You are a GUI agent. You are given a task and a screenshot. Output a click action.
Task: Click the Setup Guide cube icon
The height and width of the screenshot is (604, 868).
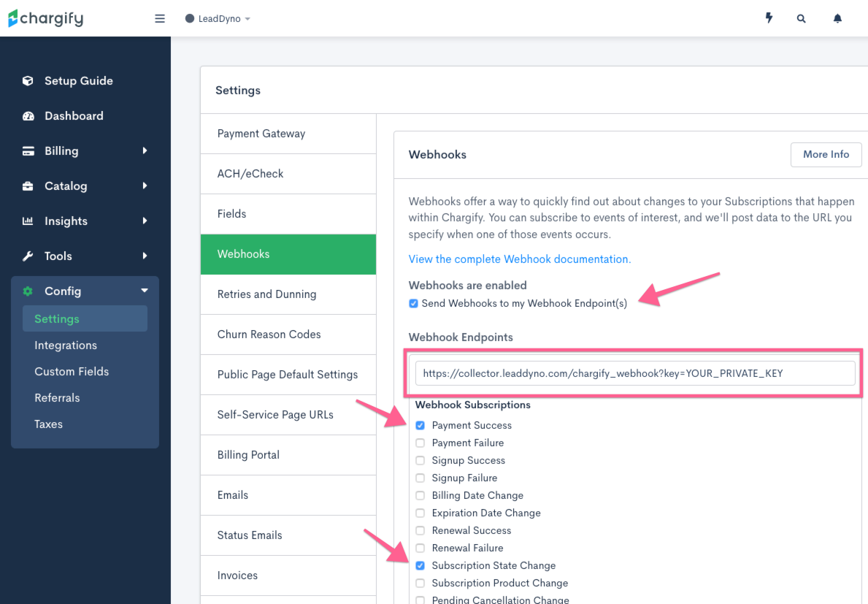coord(28,81)
